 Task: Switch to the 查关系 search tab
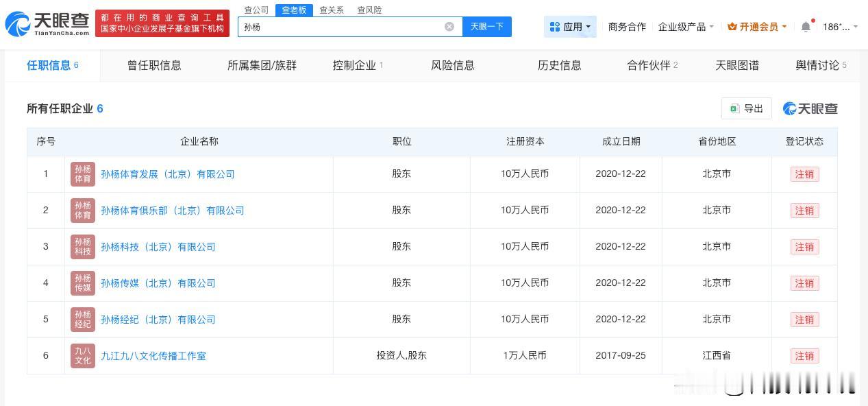click(332, 10)
